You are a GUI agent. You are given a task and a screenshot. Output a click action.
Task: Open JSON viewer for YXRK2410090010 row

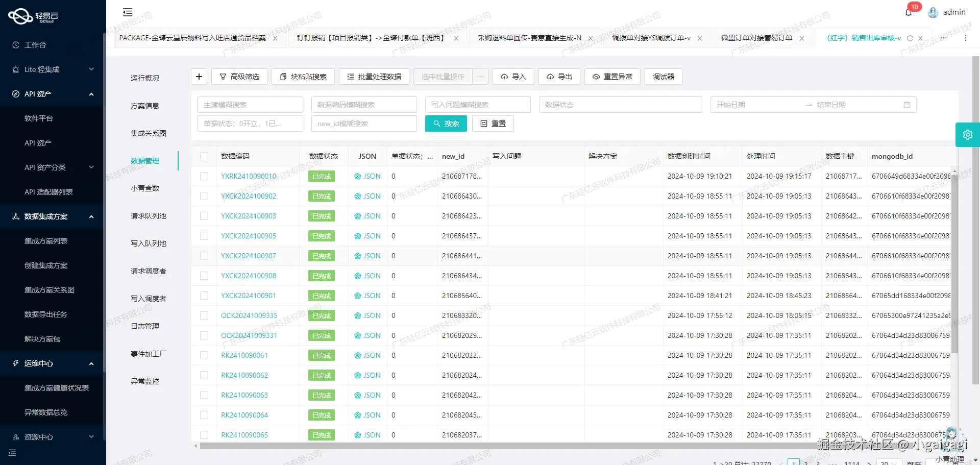[x=367, y=176]
